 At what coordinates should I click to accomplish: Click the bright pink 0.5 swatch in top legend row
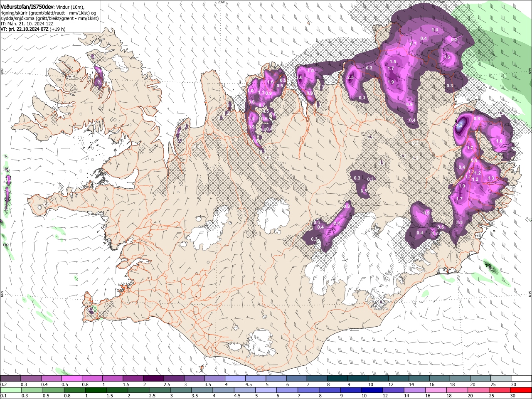(71, 379)
